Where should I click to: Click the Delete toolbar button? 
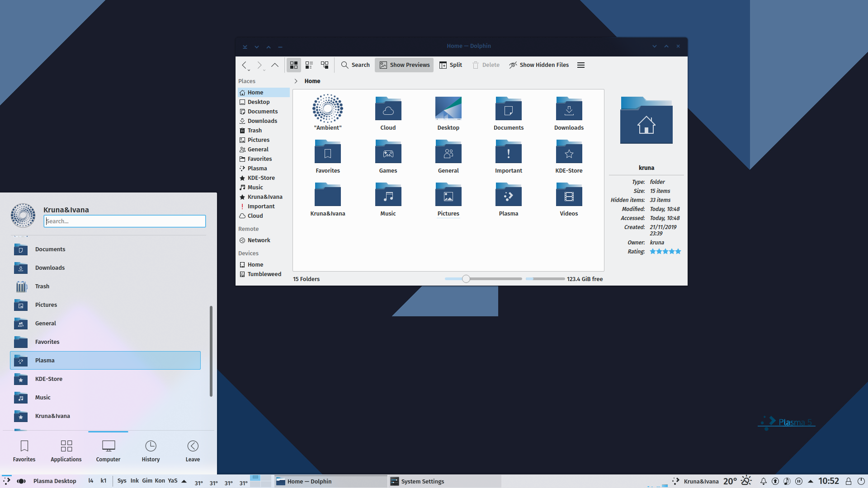point(486,65)
